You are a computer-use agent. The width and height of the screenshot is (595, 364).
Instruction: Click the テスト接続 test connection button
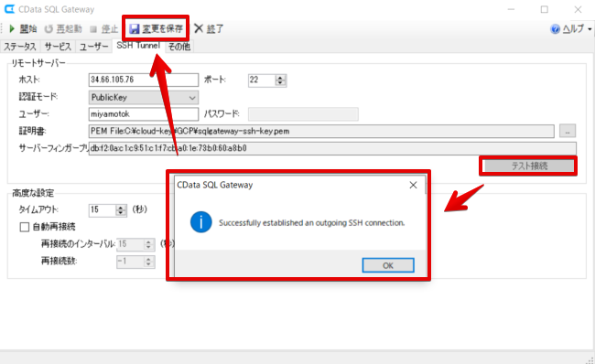pos(529,166)
